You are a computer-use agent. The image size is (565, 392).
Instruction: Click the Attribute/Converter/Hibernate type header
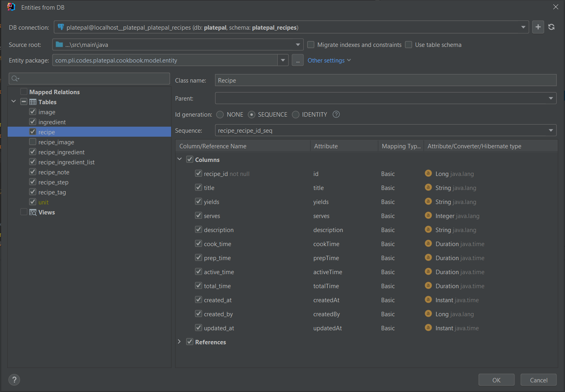(x=491, y=146)
